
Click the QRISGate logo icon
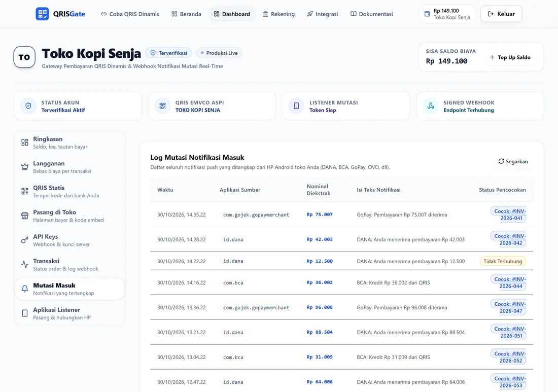[x=42, y=14]
